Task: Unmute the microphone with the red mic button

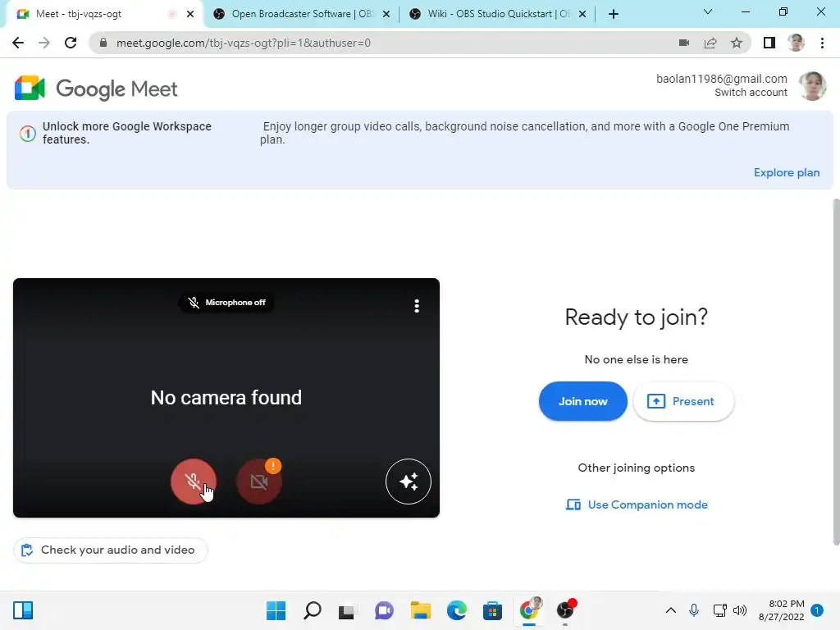Action: [x=194, y=481]
